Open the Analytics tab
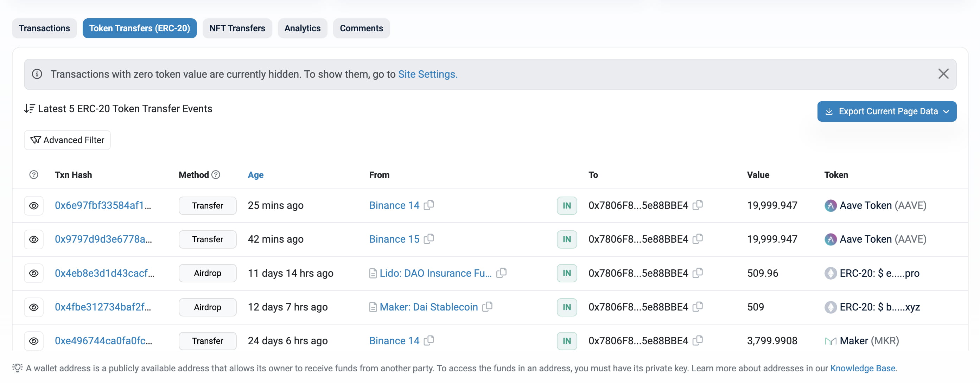This screenshot has width=980, height=384. (302, 28)
